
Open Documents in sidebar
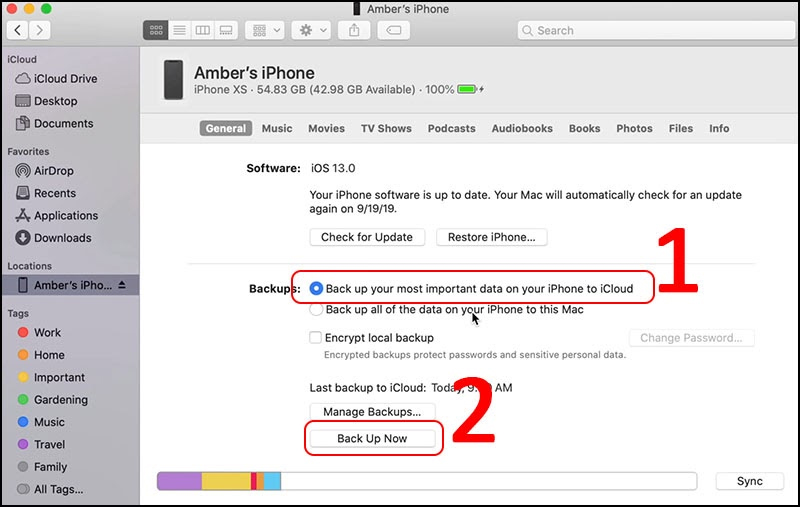[x=54, y=123]
